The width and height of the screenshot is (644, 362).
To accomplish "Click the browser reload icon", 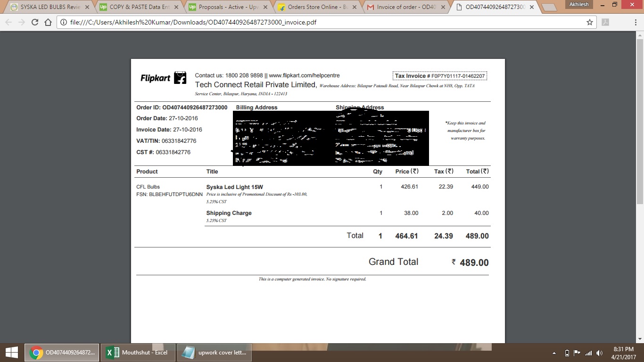I will coord(34,22).
